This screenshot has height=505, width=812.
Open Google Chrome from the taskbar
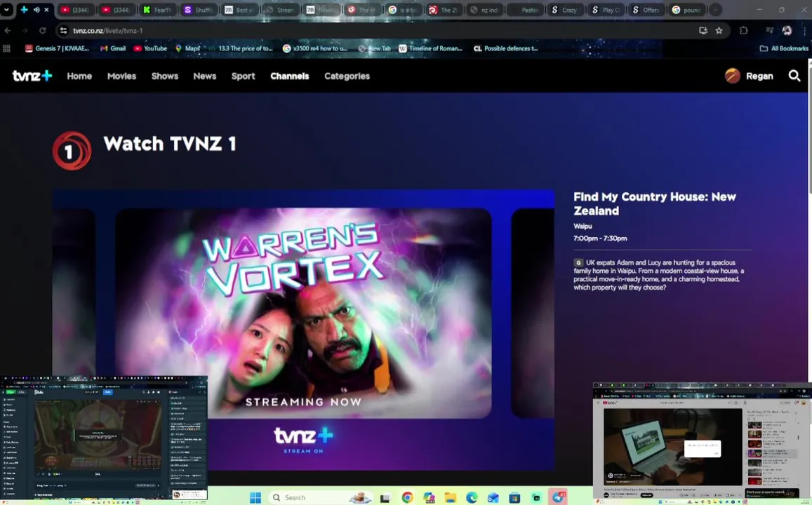(408, 497)
